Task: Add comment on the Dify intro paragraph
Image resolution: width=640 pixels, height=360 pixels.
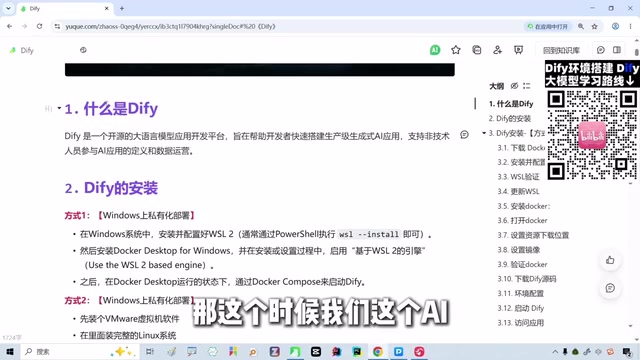Action: pyautogui.click(x=464, y=135)
